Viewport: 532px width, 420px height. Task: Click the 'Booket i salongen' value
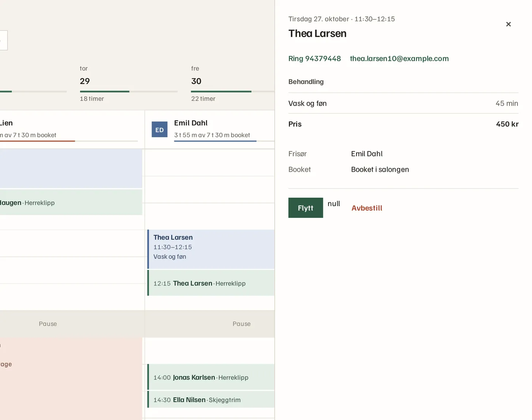pos(380,170)
